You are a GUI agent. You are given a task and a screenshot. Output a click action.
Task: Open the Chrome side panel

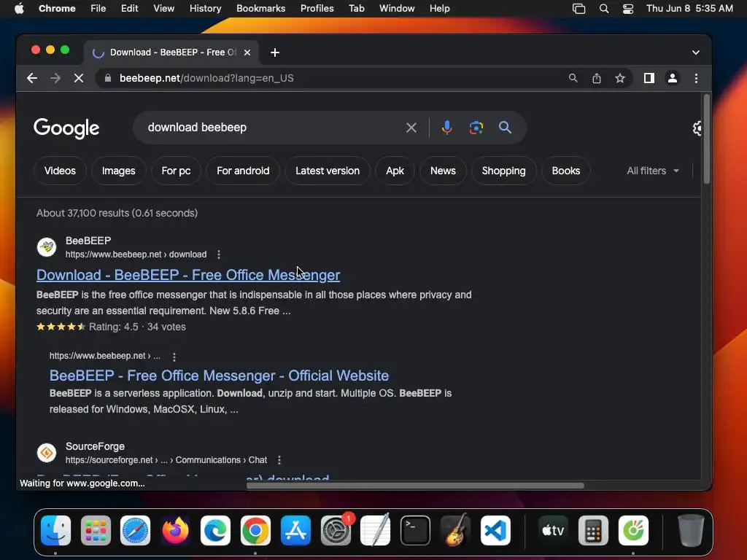tap(649, 78)
